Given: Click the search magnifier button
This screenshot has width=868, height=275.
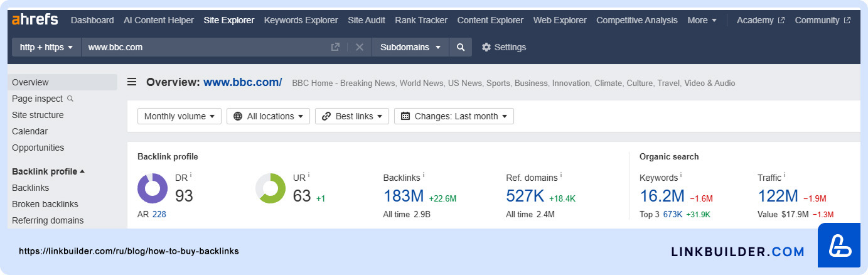Looking at the screenshot, I should pos(461,47).
